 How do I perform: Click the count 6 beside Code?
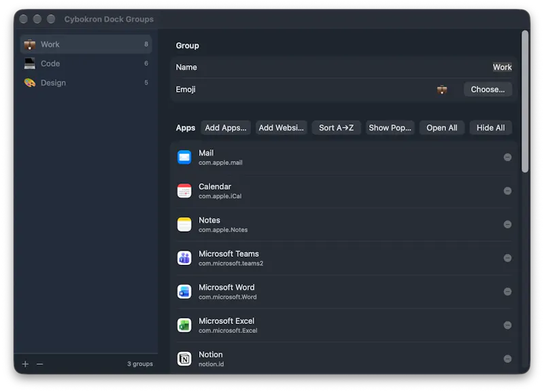[146, 63]
